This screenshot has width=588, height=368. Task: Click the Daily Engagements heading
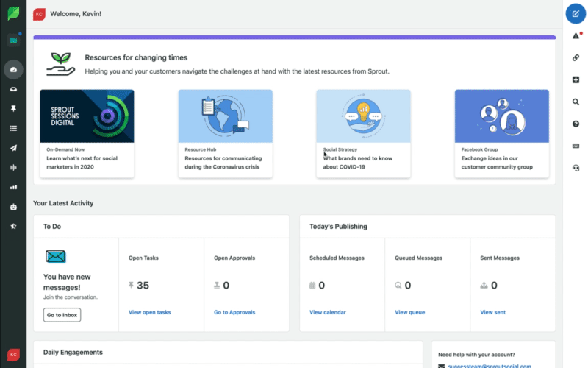(73, 353)
